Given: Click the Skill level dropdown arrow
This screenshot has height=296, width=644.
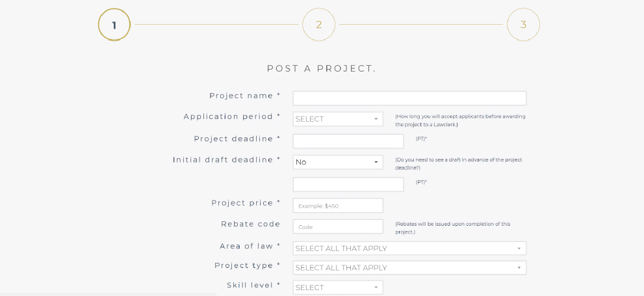Looking at the screenshot, I should point(376,288).
